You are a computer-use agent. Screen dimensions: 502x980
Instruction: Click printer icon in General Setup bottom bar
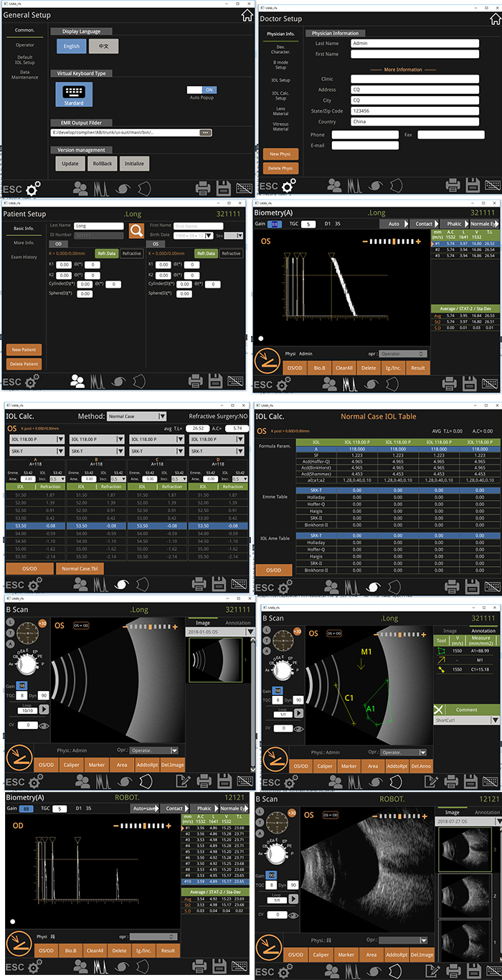(204, 188)
